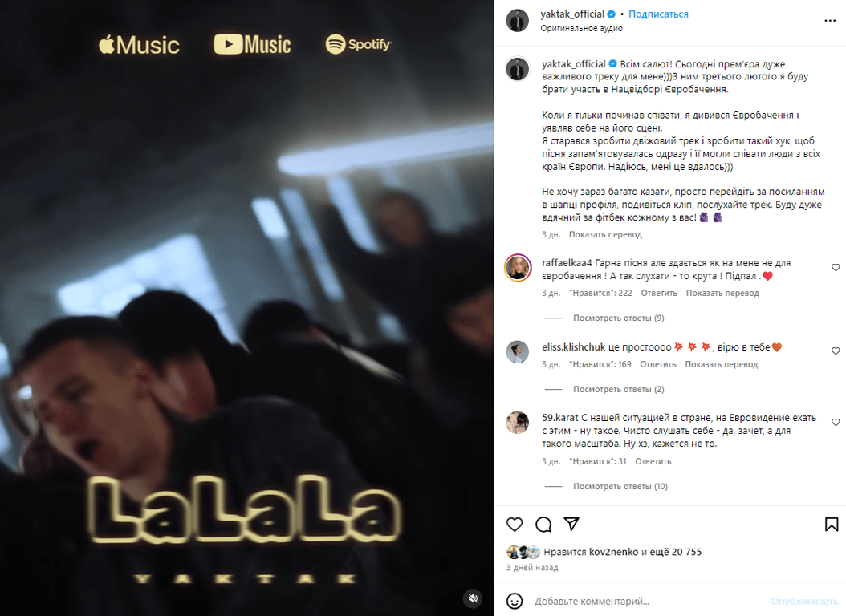Click the yaktak_official profile avatar in header
Viewport: 846px width, 616px height.
(518, 21)
